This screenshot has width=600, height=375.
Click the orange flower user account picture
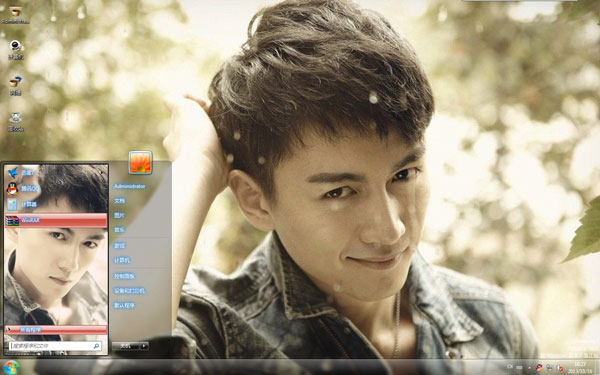[140, 162]
